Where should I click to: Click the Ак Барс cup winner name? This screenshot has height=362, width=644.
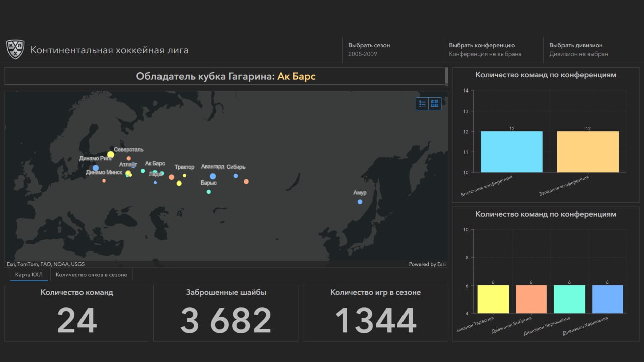pos(296,77)
